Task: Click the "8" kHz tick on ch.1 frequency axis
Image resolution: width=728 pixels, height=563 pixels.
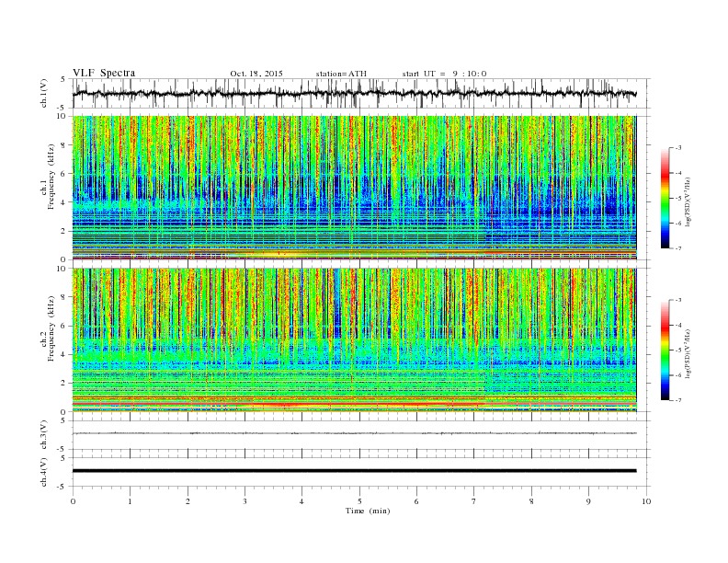Action: tap(63, 145)
